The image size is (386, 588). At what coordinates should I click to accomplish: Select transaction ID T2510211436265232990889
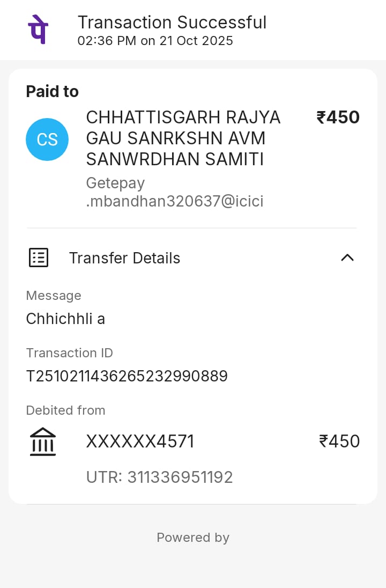click(x=127, y=377)
